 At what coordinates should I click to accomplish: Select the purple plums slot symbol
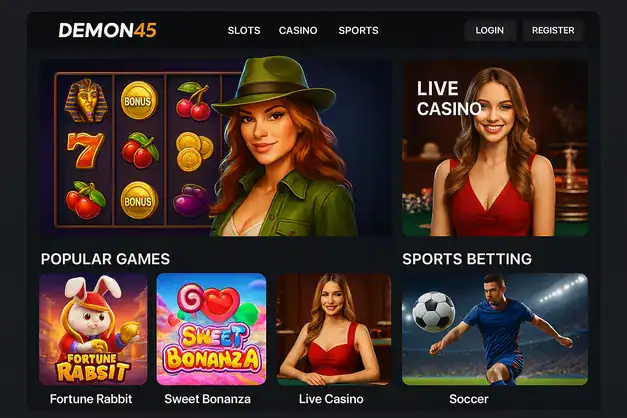(191, 200)
